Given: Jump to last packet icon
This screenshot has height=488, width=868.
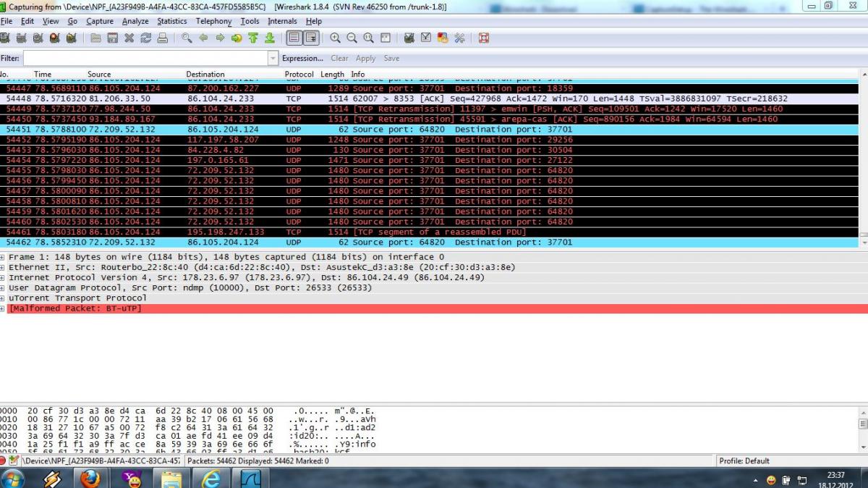Looking at the screenshot, I should (269, 38).
